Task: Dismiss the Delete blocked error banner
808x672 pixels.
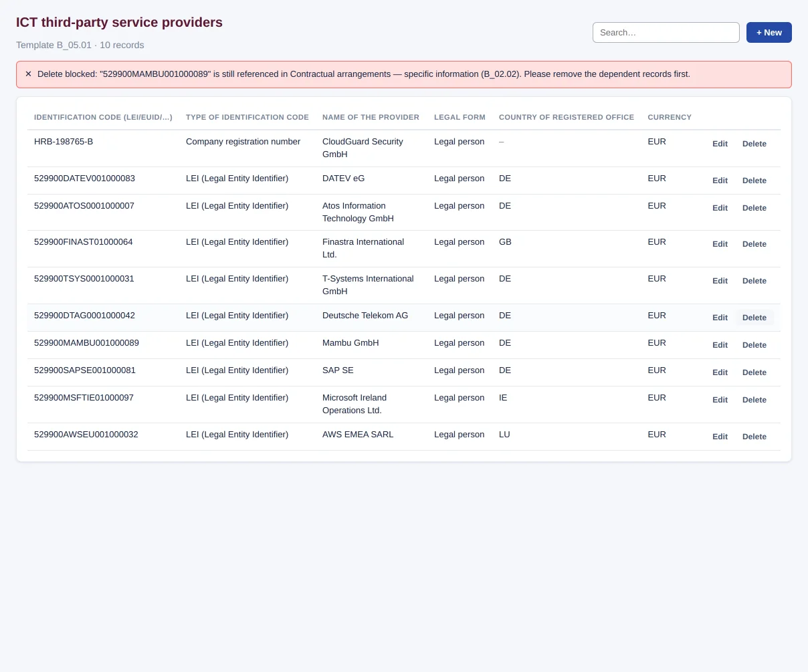Action: [28, 74]
